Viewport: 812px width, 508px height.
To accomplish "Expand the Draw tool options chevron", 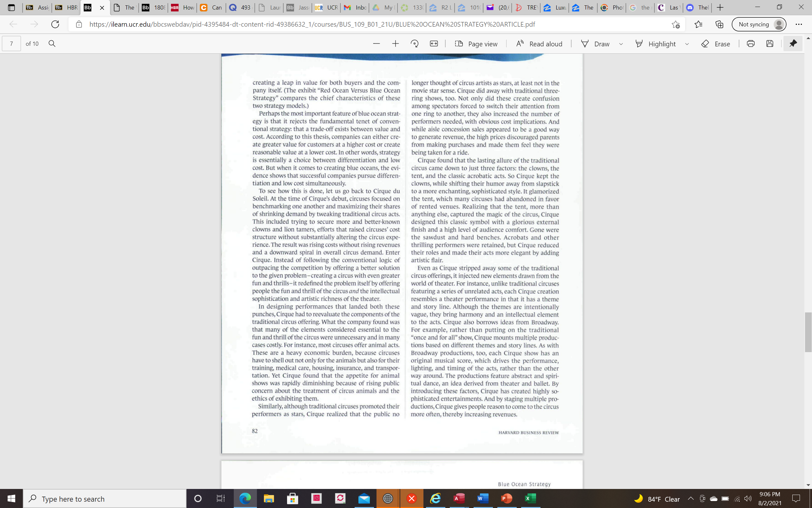I will click(x=621, y=44).
